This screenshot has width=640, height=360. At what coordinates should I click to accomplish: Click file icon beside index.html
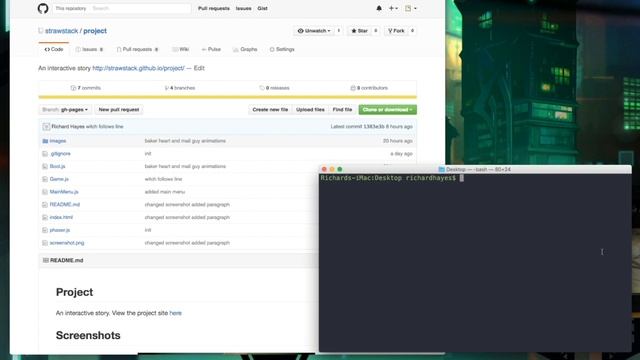(45, 217)
